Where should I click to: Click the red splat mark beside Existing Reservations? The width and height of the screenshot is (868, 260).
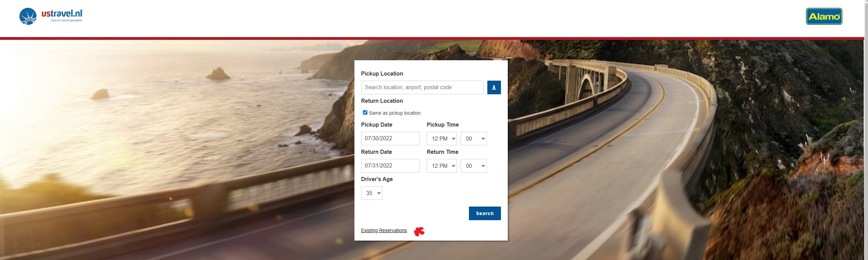[x=419, y=231]
